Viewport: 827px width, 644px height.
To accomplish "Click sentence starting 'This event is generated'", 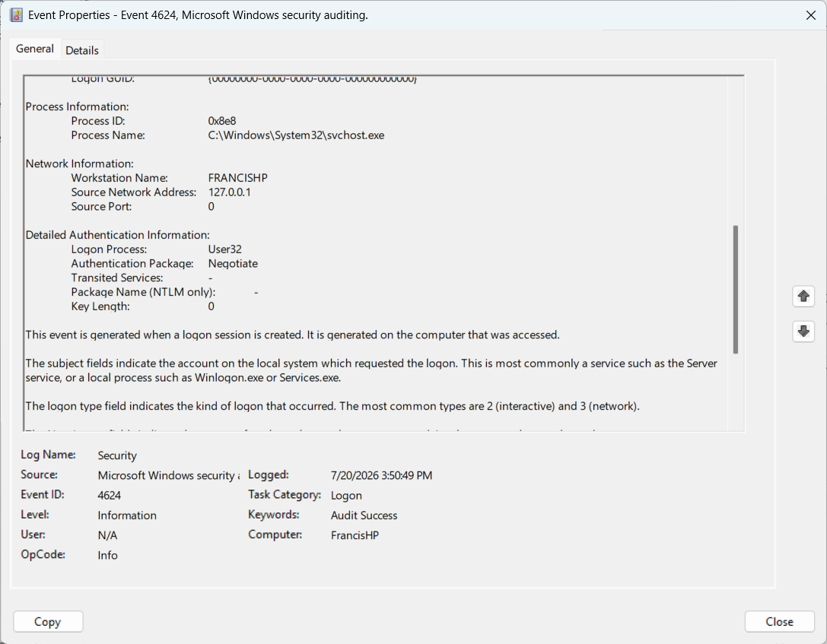I will [x=293, y=335].
